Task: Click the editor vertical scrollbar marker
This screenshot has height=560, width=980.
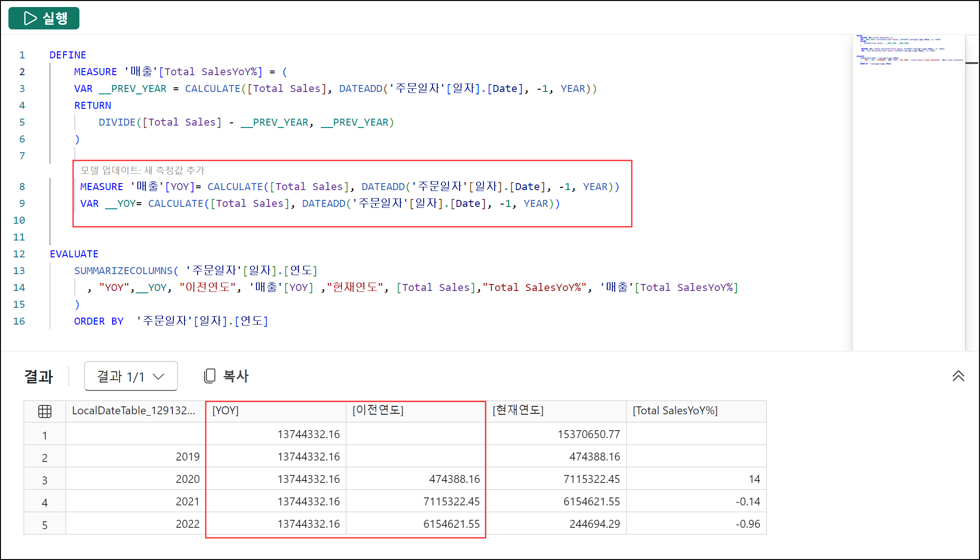Action: point(972,63)
